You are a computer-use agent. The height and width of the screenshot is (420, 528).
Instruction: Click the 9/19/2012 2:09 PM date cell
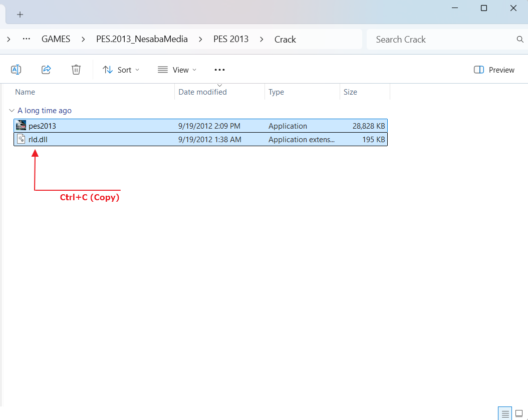point(209,126)
